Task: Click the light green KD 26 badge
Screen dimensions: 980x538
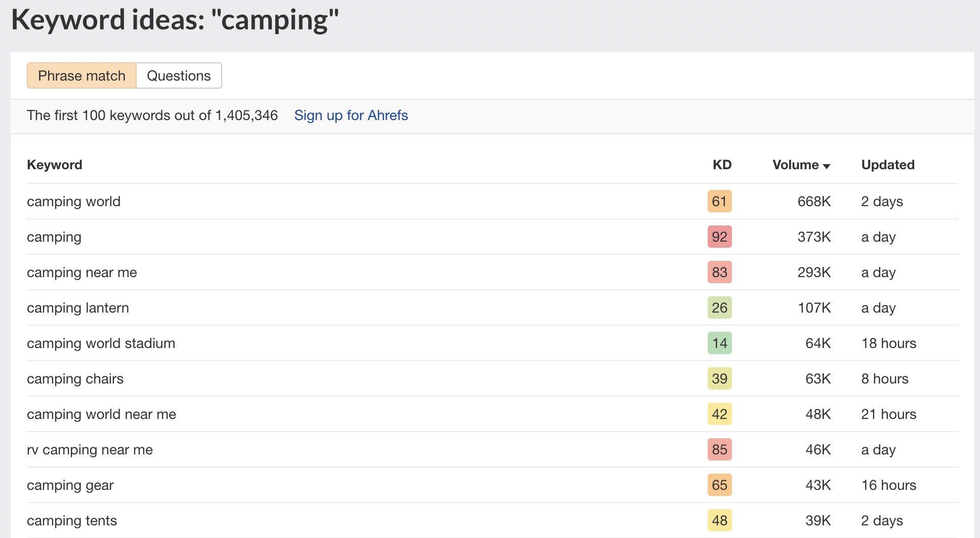Action: point(719,308)
